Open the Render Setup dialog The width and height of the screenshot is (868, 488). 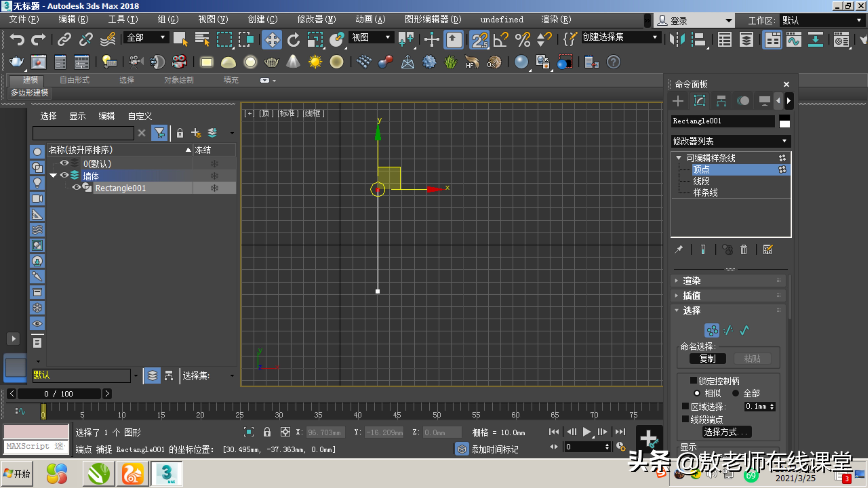[841, 39]
